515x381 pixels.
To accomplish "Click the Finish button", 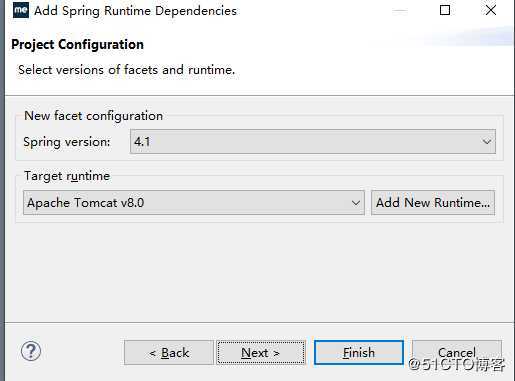I will click(x=359, y=353).
